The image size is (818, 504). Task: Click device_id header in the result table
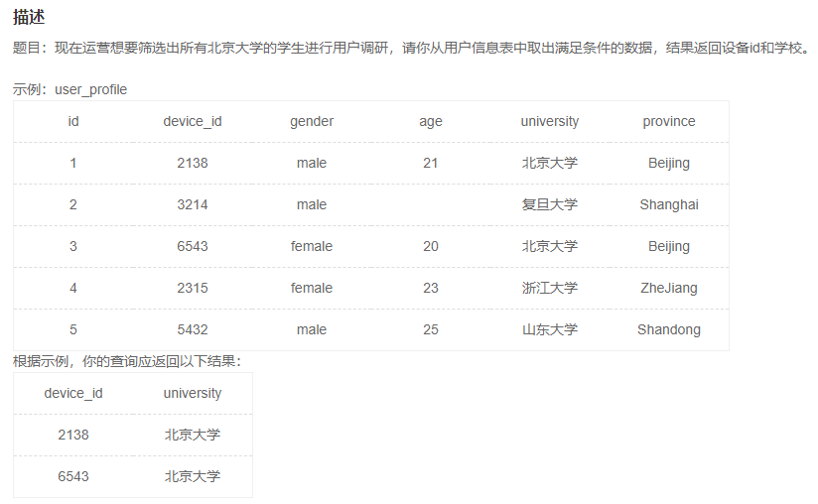pos(73,393)
